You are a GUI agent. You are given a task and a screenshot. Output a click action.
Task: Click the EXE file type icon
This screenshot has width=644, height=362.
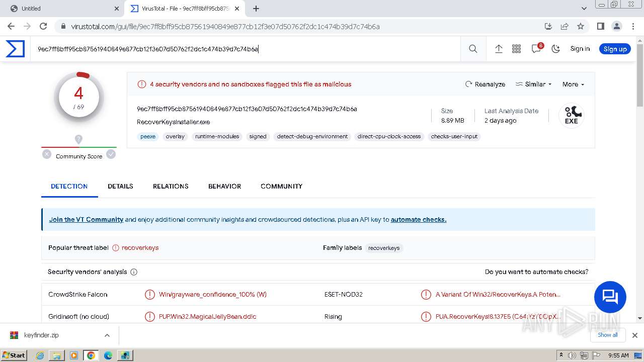pyautogui.click(x=571, y=116)
